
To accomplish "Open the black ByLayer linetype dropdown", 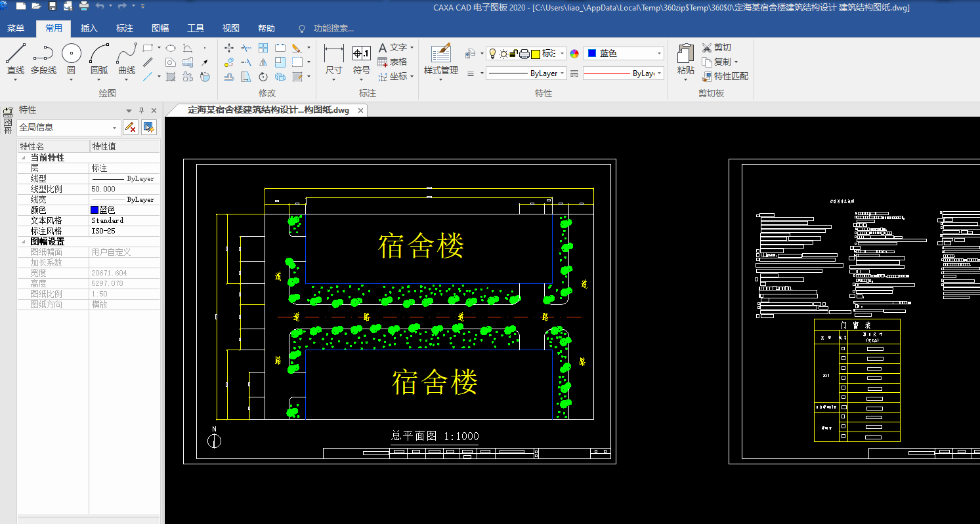I will pos(526,73).
